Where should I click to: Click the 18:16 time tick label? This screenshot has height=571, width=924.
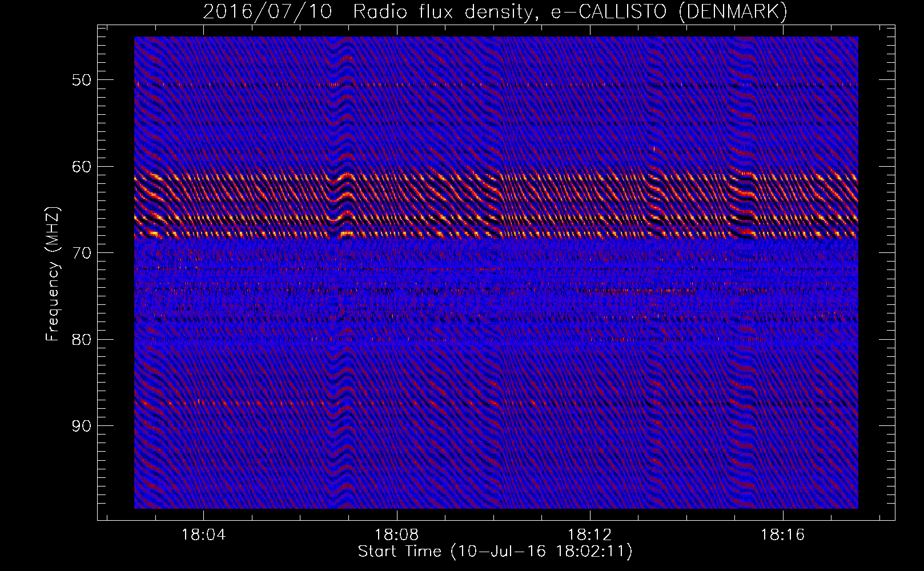(782, 534)
